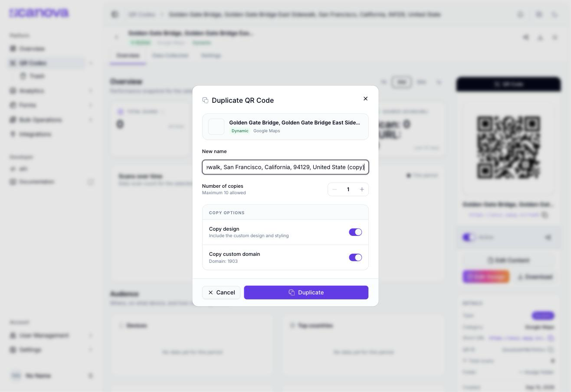Close the Duplicate QR Code dialog
Viewport: 571px width, 392px height.
[365, 99]
